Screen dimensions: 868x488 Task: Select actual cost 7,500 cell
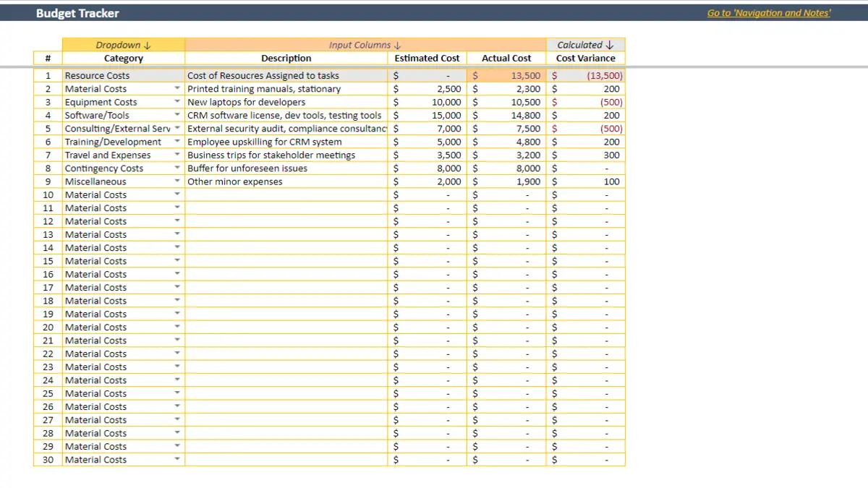click(x=506, y=129)
